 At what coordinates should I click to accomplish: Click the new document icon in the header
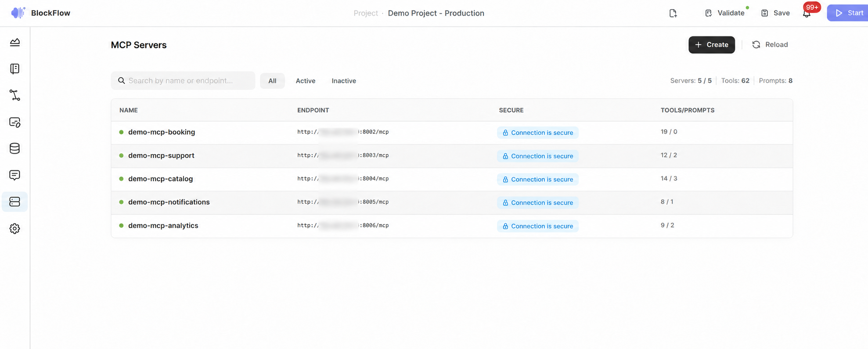pos(673,13)
